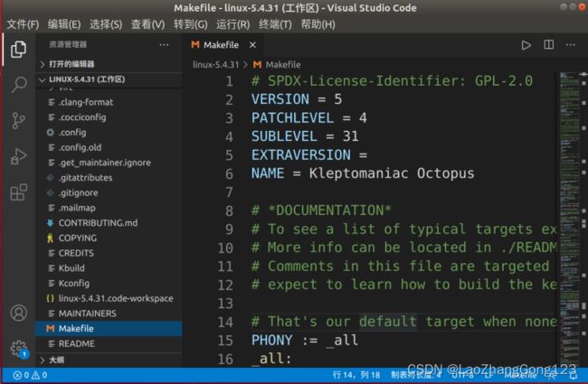Open Explorer panel More Actions ellipsis
The image size is (588, 384).
tap(164, 45)
